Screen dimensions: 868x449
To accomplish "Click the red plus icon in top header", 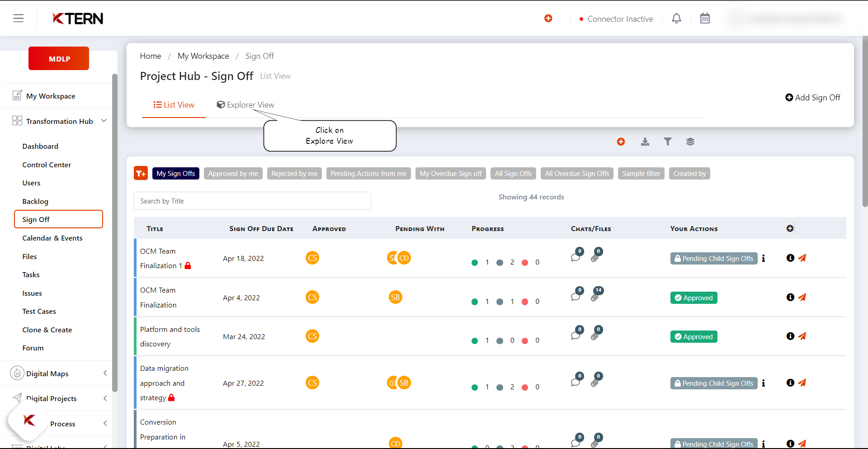I will pyautogui.click(x=548, y=19).
